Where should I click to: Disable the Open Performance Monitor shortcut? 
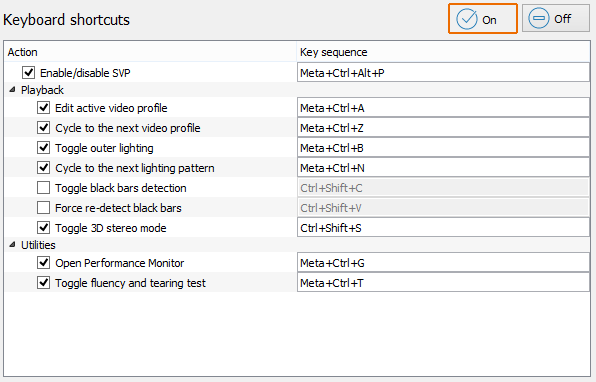click(43, 262)
